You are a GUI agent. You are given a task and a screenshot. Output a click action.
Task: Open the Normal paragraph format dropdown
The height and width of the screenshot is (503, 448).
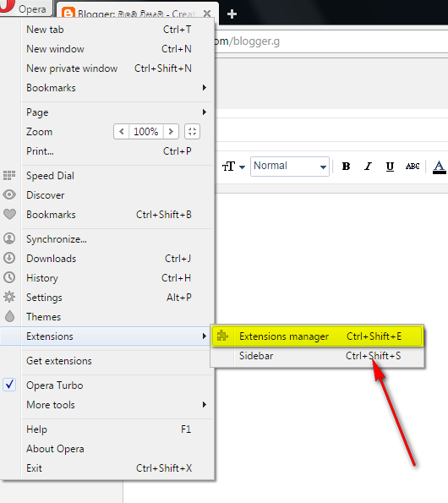tap(290, 167)
